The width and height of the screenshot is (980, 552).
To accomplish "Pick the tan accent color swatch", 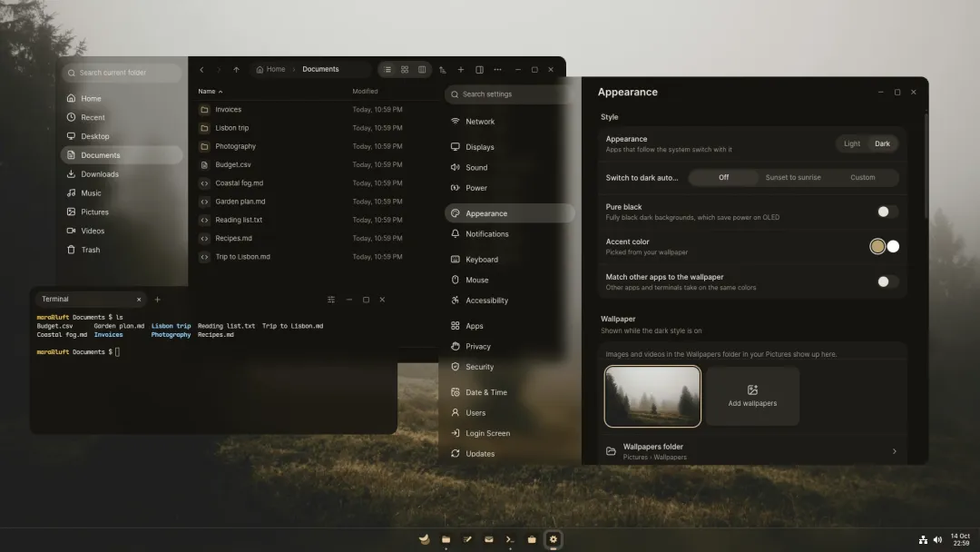I will (x=877, y=246).
